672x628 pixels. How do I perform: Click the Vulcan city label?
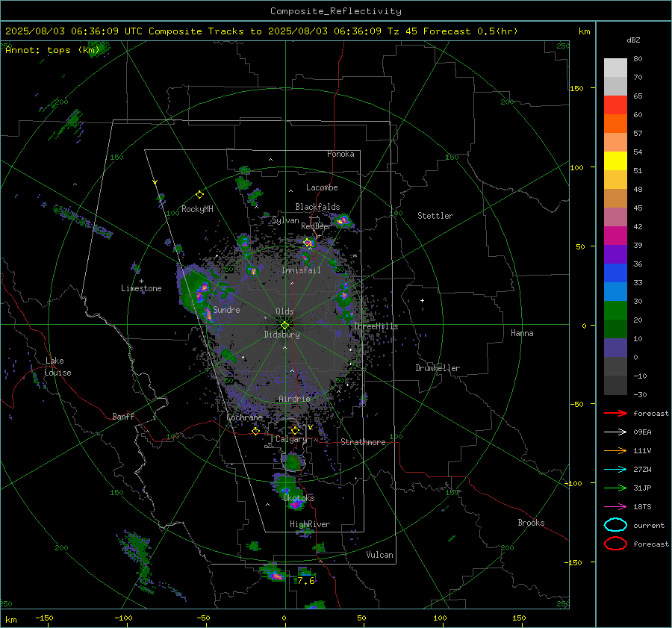pyautogui.click(x=379, y=555)
